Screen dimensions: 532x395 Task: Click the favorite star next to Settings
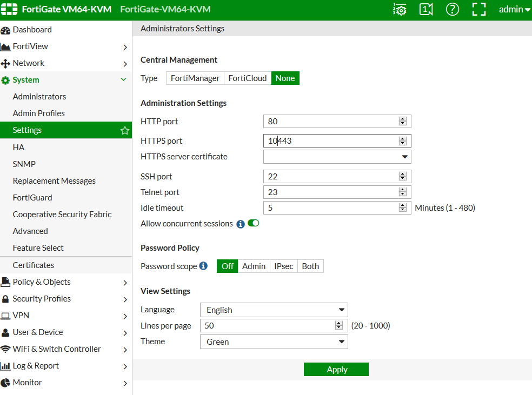tap(125, 130)
